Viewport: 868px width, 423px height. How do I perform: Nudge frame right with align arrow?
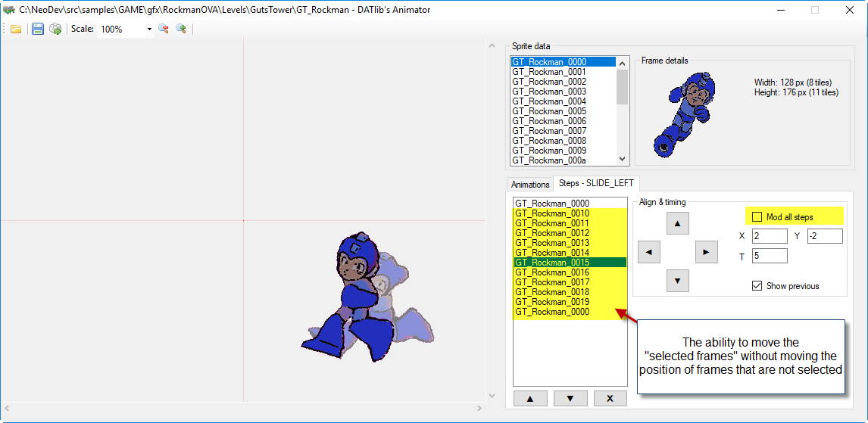click(706, 252)
